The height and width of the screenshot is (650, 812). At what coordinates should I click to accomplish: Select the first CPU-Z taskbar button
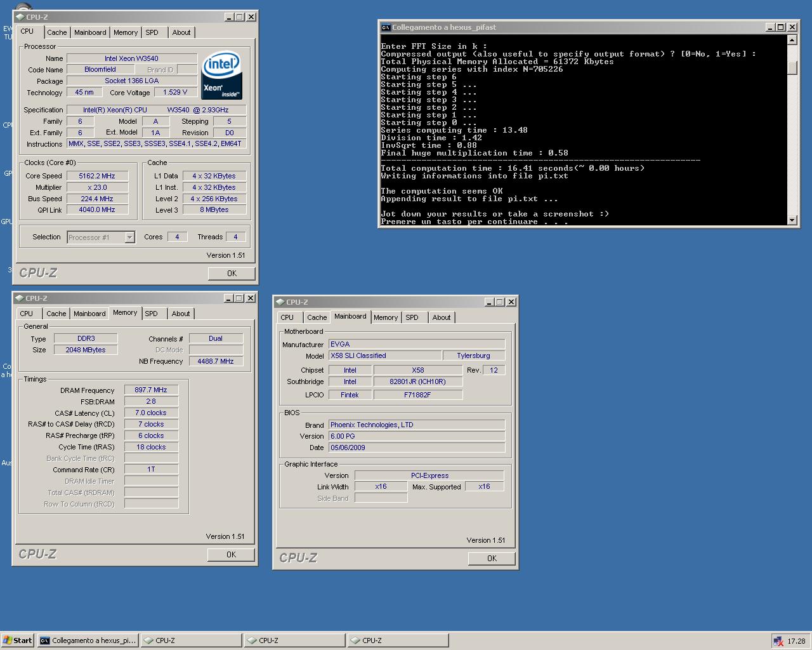pos(192,640)
